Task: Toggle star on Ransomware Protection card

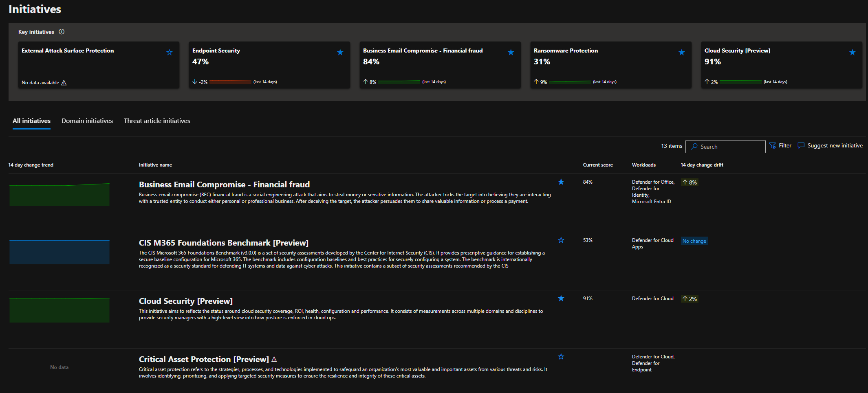Action: click(x=682, y=52)
